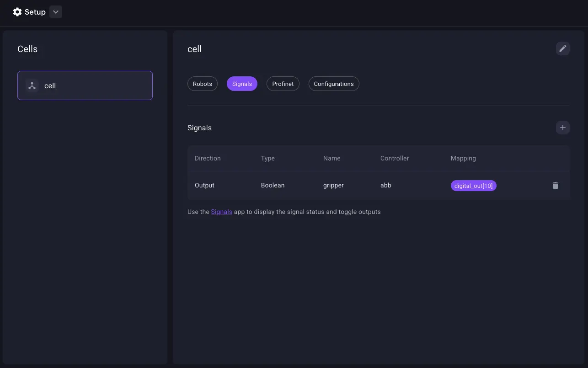Open the Signals app link

tap(221, 212)
